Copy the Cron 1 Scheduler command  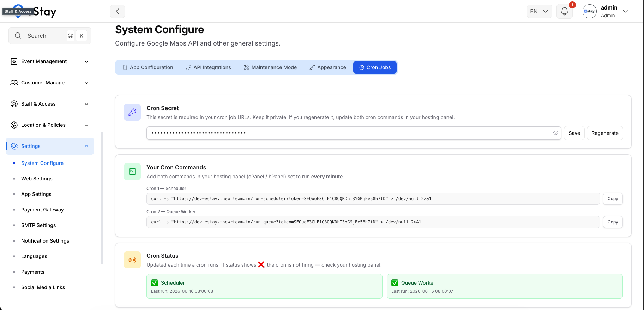pos(613,199)
